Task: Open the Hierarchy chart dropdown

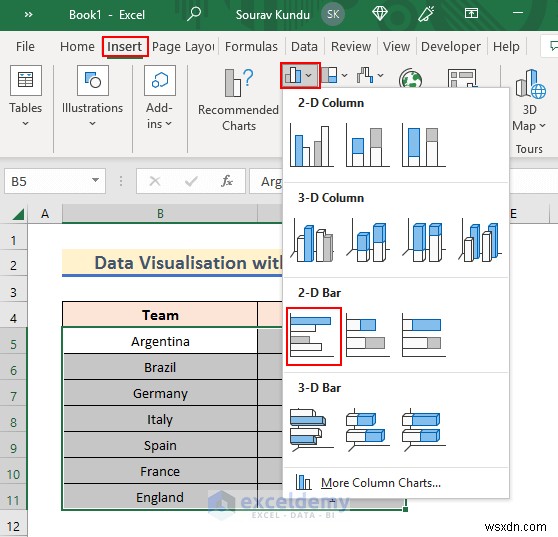Action: (x=335, y=75)
